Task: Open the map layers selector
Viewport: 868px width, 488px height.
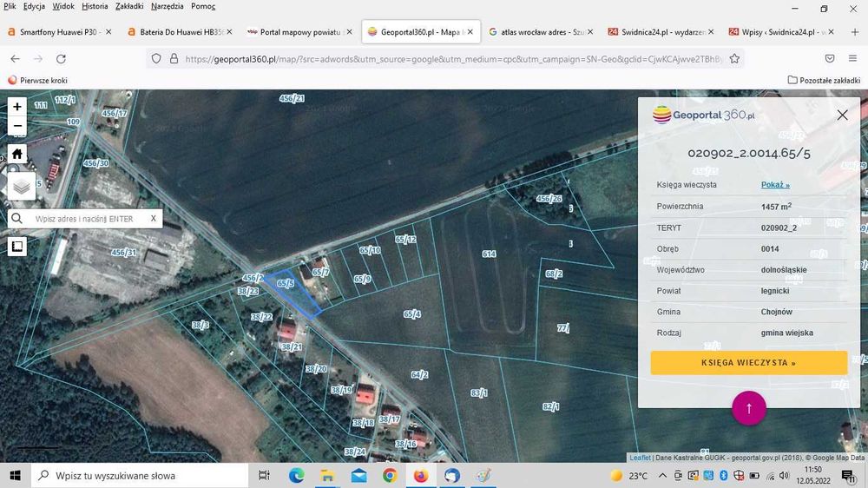Action: [x=22, y=186]
